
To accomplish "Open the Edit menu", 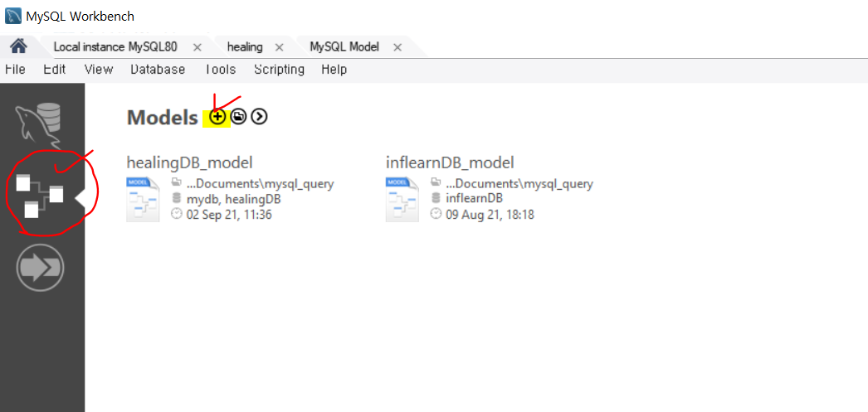I will pyautogui.click(x=55, y=69).
